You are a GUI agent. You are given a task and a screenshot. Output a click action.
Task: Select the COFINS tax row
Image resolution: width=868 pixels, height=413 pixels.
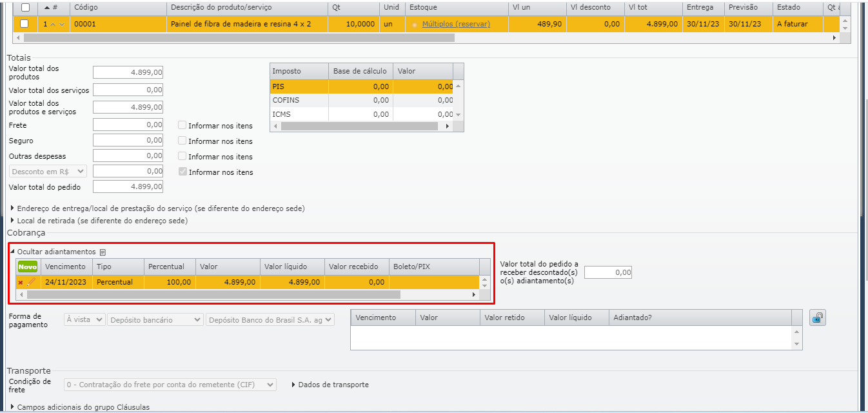click(361, 101)
